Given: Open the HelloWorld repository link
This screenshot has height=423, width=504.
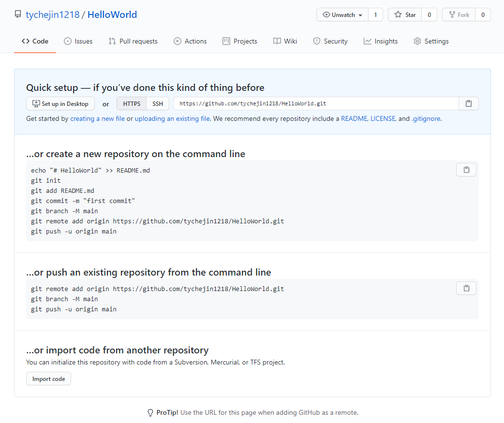Looking at the screenshot, I should point(112,15).
